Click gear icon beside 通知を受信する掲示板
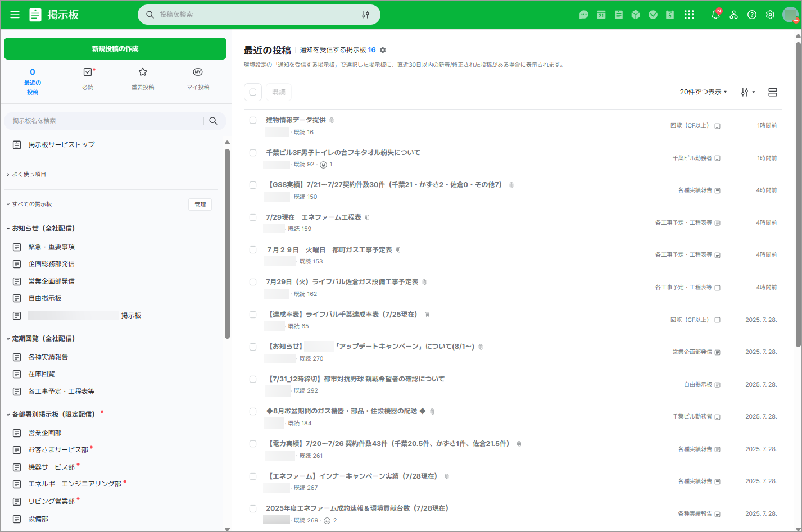Image resolution: width=802 pixels, height=532 pixels. [x=383, y=50]
